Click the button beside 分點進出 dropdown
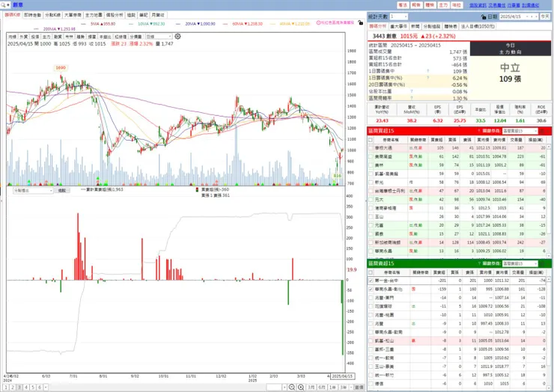Viewport: 554px width, 392px height. tap(62, 190)
